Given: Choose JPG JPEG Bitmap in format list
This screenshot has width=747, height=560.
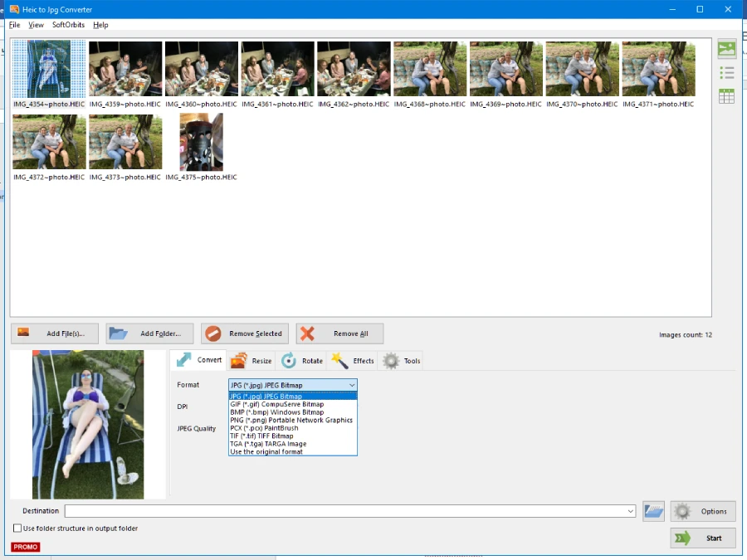Looking at the screenshot, I should point(292,397).
